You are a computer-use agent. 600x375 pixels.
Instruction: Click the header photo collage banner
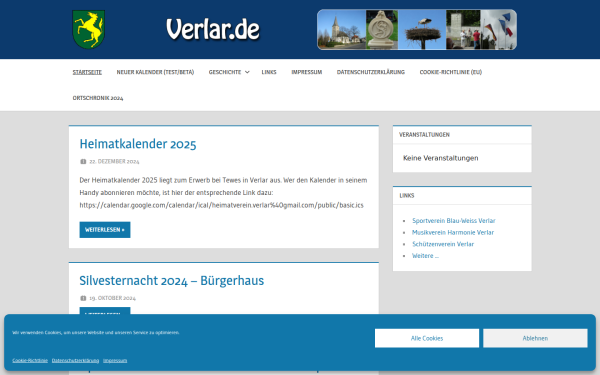coord(417,30)
